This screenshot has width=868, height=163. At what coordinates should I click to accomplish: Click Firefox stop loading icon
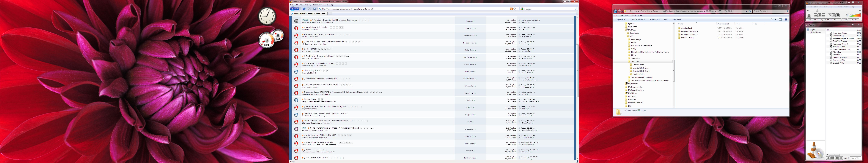[x=309, y=9]
